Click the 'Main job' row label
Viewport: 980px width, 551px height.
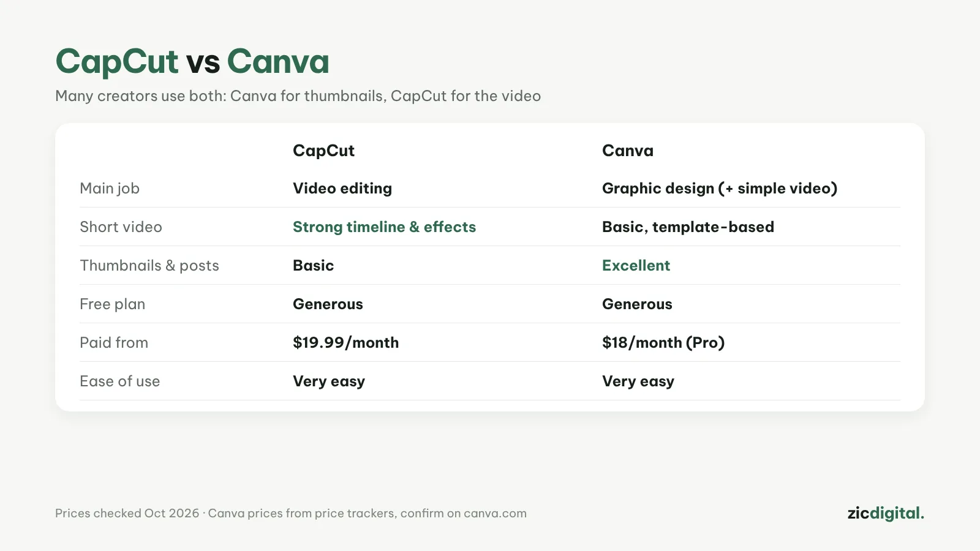click(x=110, y=189)
